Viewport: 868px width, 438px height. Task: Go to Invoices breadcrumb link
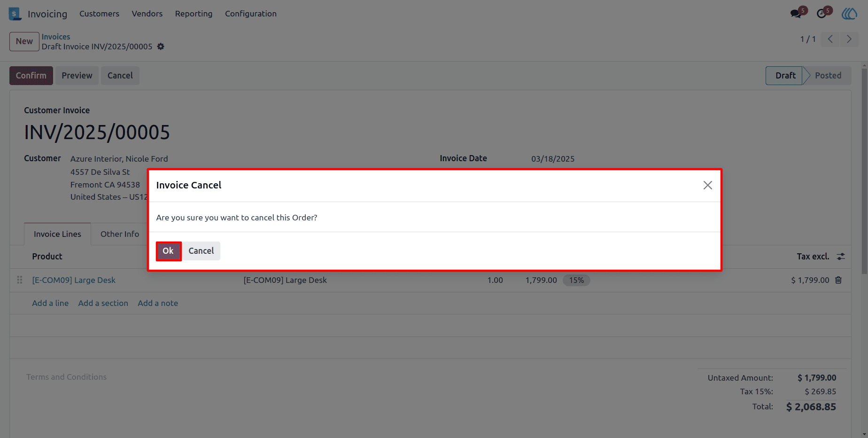(56, 37)
